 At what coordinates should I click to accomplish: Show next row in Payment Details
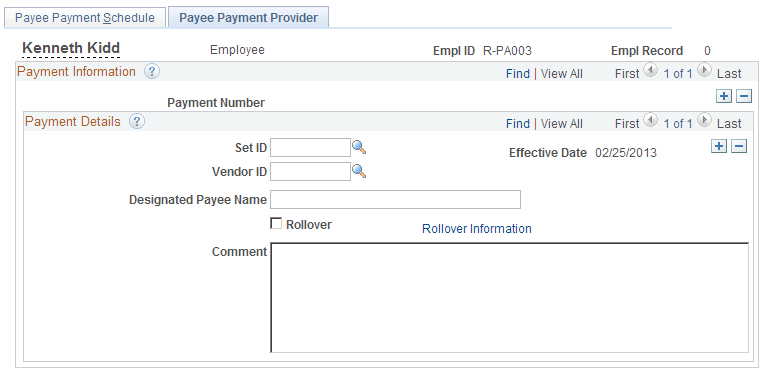(704, 121)
